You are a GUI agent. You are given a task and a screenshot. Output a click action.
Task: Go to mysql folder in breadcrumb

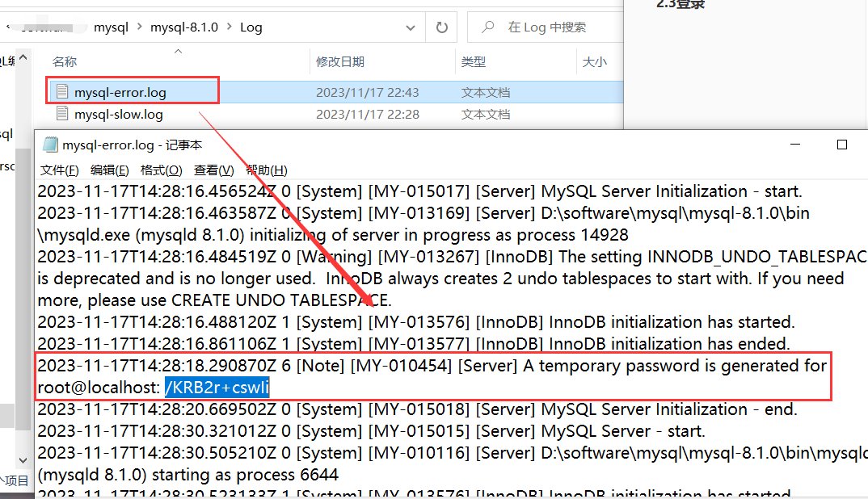pos(111,27)
